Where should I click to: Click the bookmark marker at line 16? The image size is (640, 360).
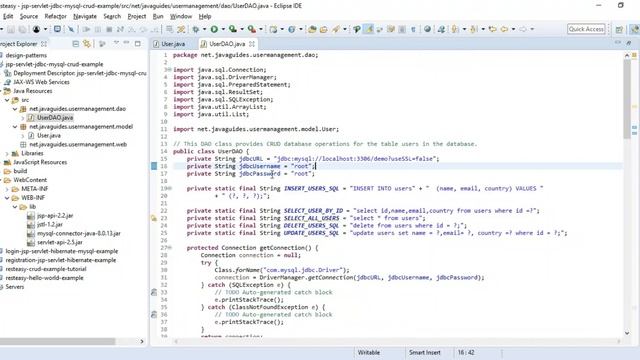154,166
